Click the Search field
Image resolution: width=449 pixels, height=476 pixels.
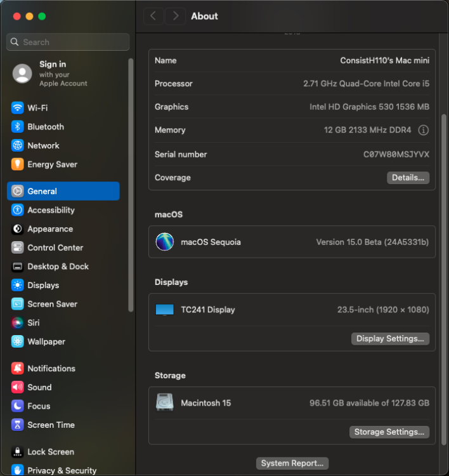tap(68, 42)
